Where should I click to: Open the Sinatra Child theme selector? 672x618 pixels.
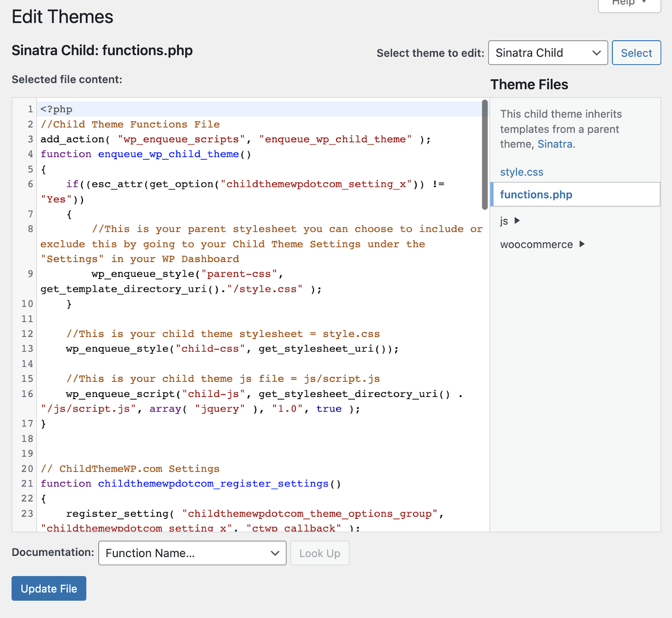548,53
